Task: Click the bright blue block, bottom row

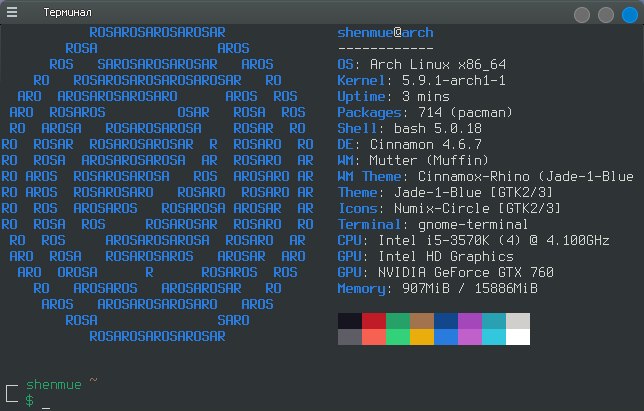Action: coord(446,337)
